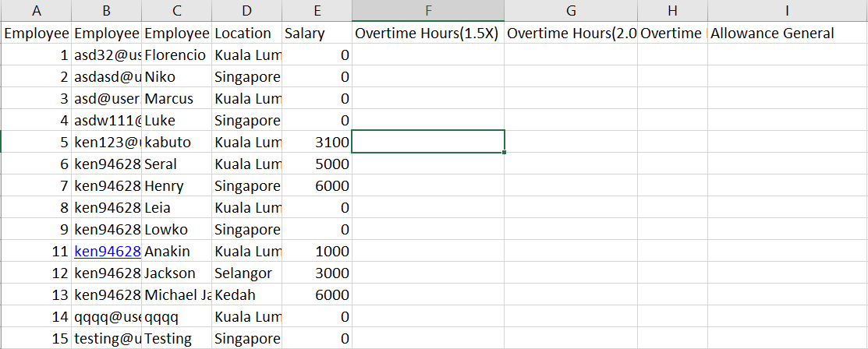
Task: Select the salary cell showing 5000
Action: (317, 164)
